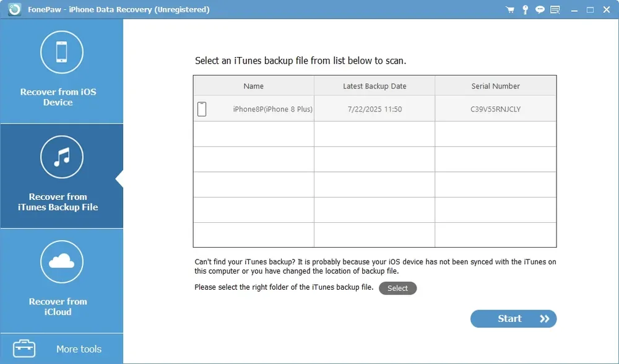Click the Serial Number column header

(x=495, y=86)
